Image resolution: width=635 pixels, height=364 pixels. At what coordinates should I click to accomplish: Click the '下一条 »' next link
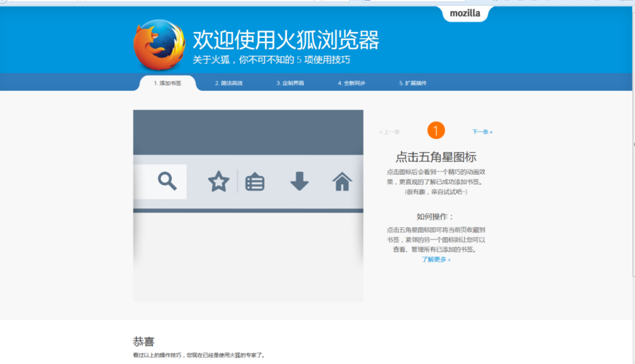click(482, 132)
